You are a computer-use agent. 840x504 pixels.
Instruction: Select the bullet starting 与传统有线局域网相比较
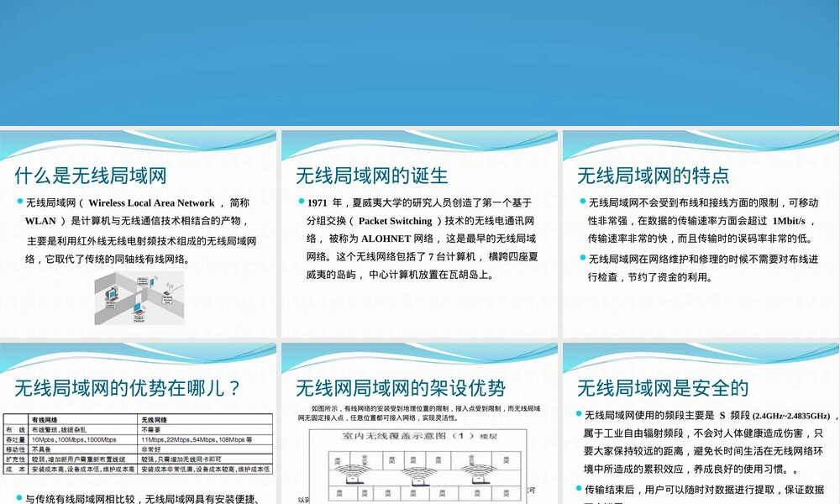click(x=139, y=499)
